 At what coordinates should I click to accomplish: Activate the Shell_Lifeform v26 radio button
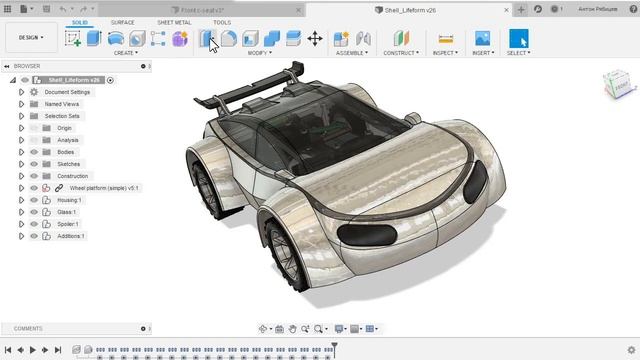tap(110, 80)
